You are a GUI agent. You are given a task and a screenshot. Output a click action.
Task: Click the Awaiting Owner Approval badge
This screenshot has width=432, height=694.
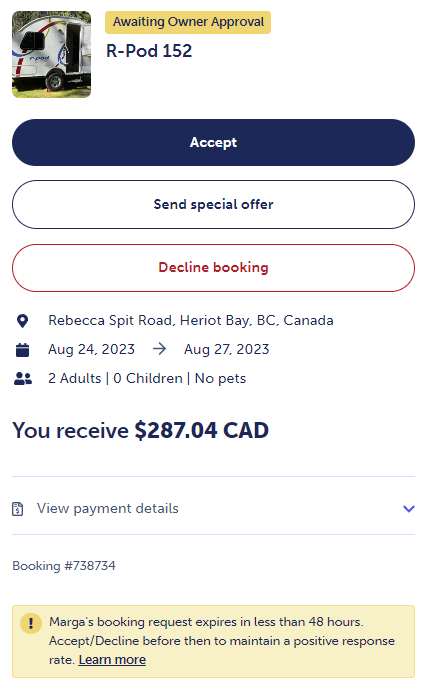[x=188, y=22]
